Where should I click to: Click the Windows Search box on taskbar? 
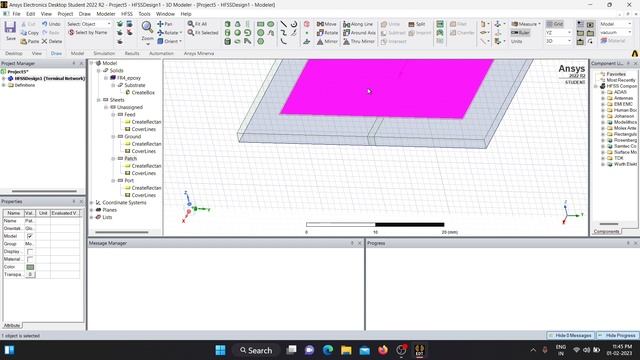point(256,350)
